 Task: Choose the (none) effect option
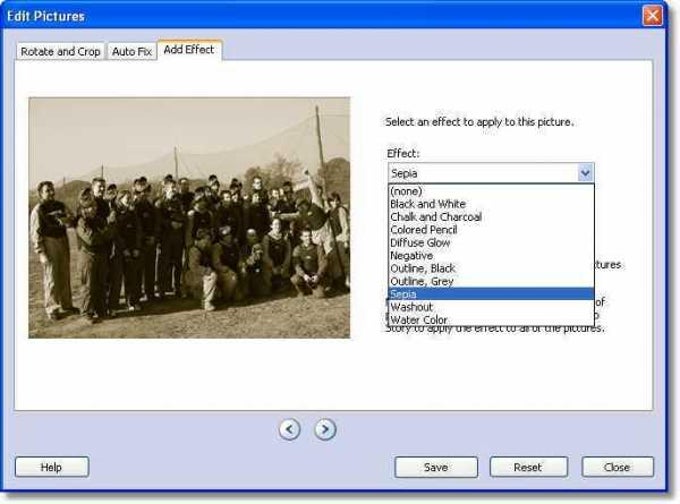click(491, 191)
